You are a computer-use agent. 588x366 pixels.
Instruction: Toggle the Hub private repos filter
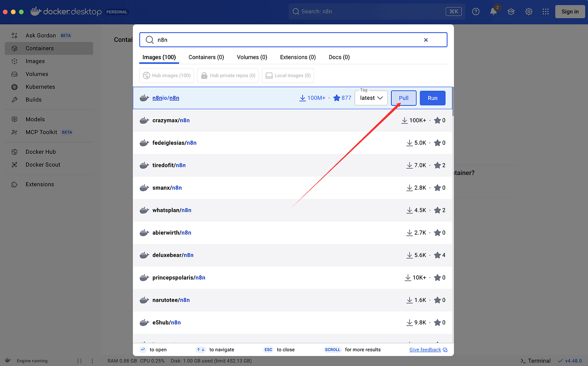click(x=228, y=76)
